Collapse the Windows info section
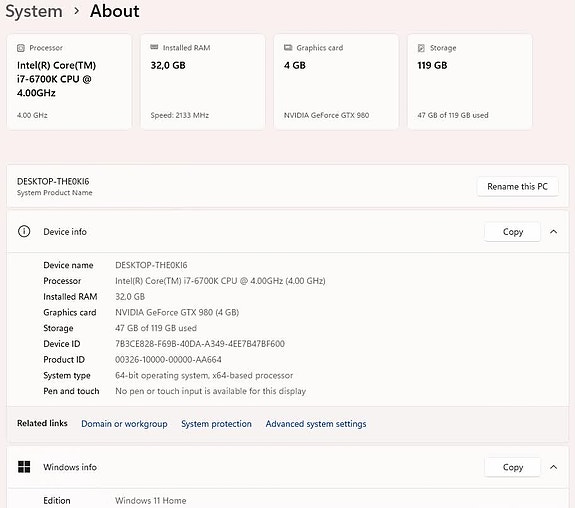The width and height of the screenshot is (575, 508). (554, 467)
